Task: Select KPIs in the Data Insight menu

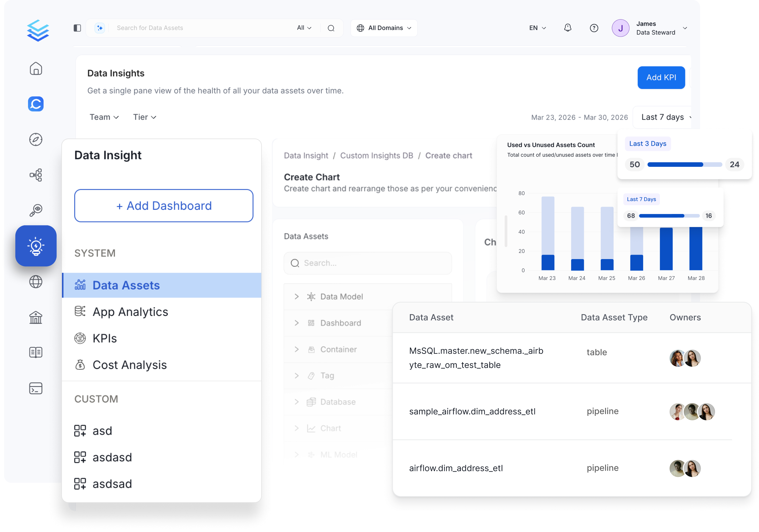Action: tap(162, 338)
